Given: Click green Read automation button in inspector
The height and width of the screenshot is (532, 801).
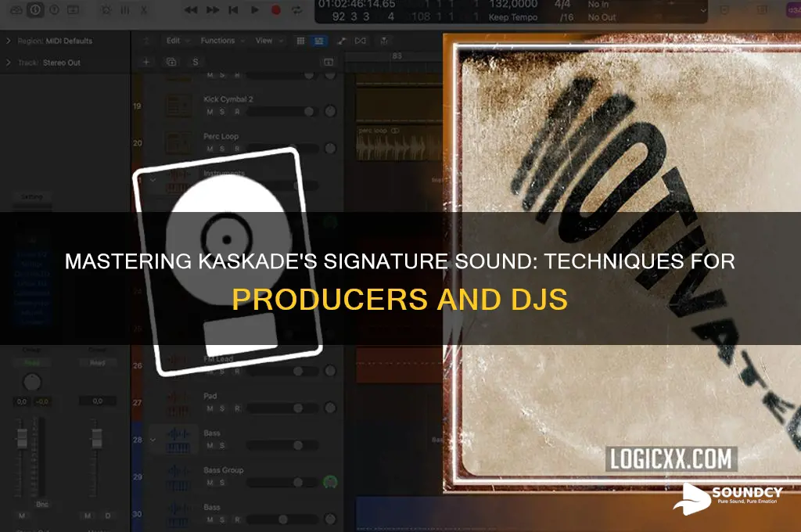Looking at the screenshot, I should coord(32,363).
